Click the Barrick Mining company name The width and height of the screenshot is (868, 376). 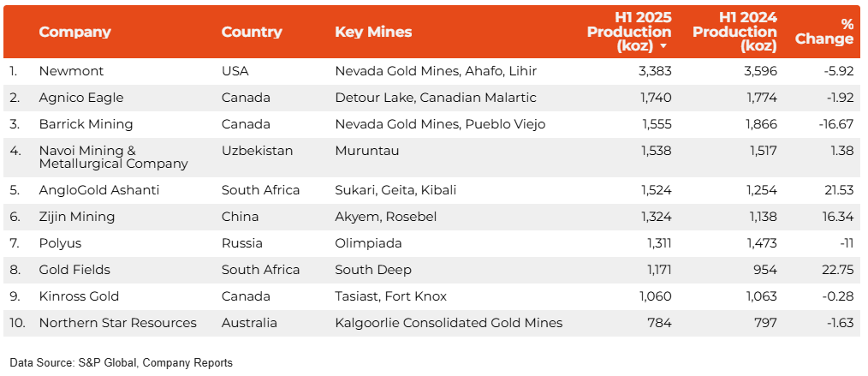point(86,124)
